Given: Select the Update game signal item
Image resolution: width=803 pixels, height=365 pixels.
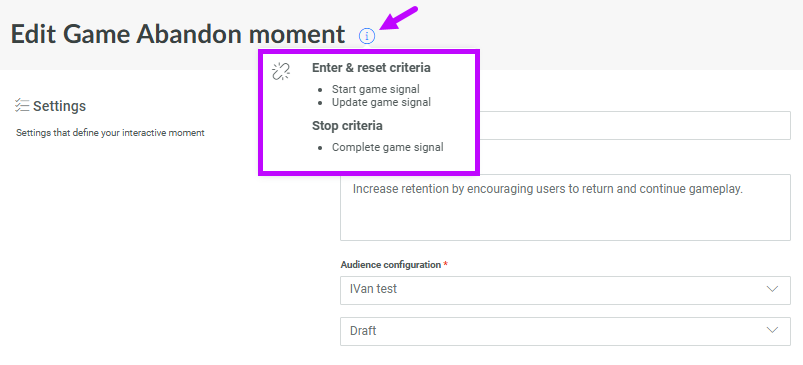Looking at the screenshot, I should click(381, 102).
